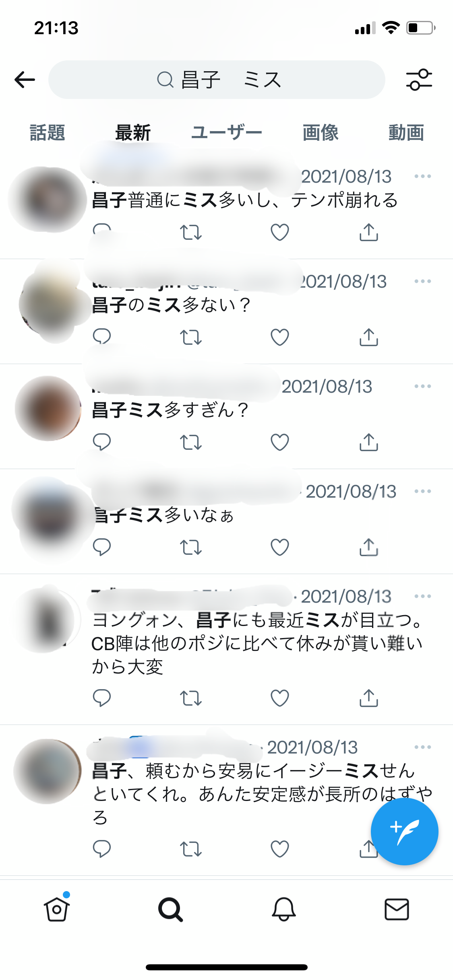453x980 pixels.
Task: Click the search field containing 昌子 ミス
Action: (x=217, y=80)
